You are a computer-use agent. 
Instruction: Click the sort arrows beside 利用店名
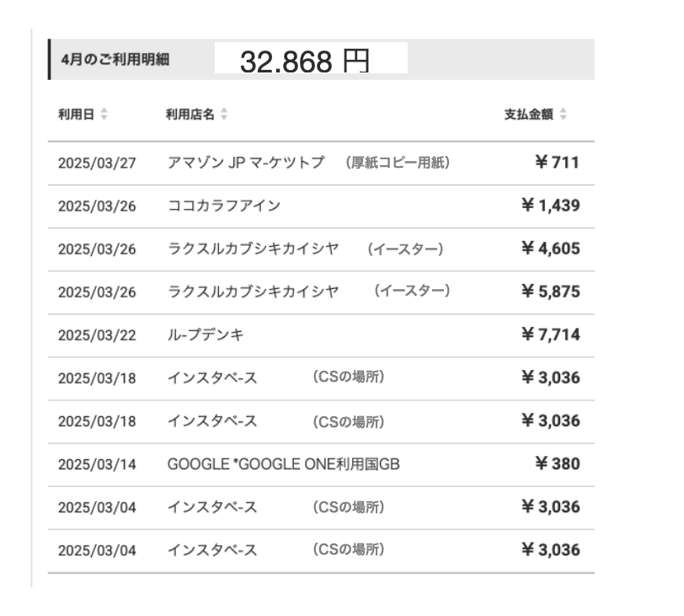pyautogui.click(x=224, y=114)
